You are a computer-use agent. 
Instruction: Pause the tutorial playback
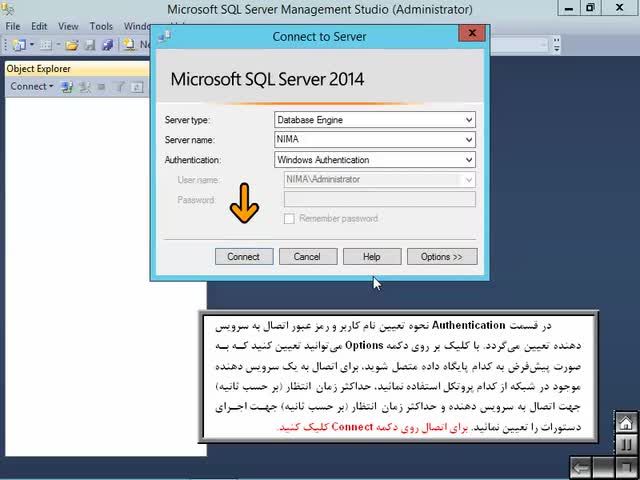(x=625, y=444)
